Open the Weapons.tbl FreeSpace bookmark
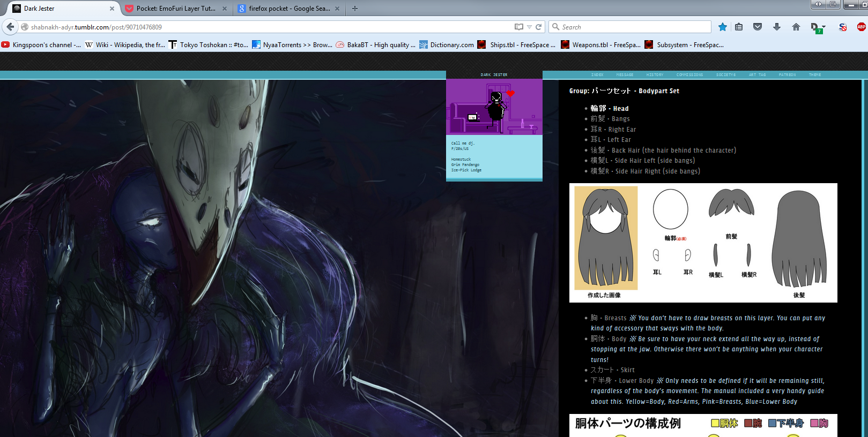This screenshot has width=868, height=437. [600, 45]
